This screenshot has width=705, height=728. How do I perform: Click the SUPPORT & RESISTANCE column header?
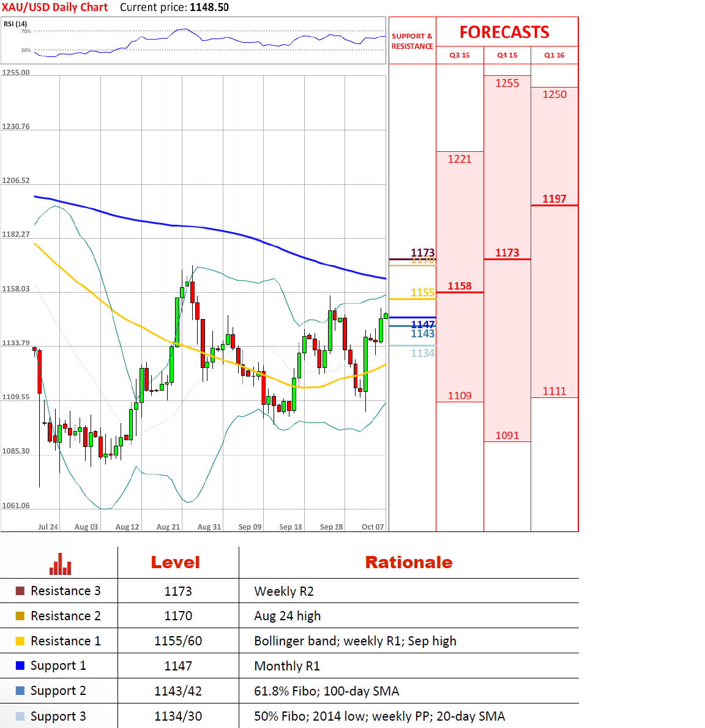pyautogui.click(x=412, y=41)
